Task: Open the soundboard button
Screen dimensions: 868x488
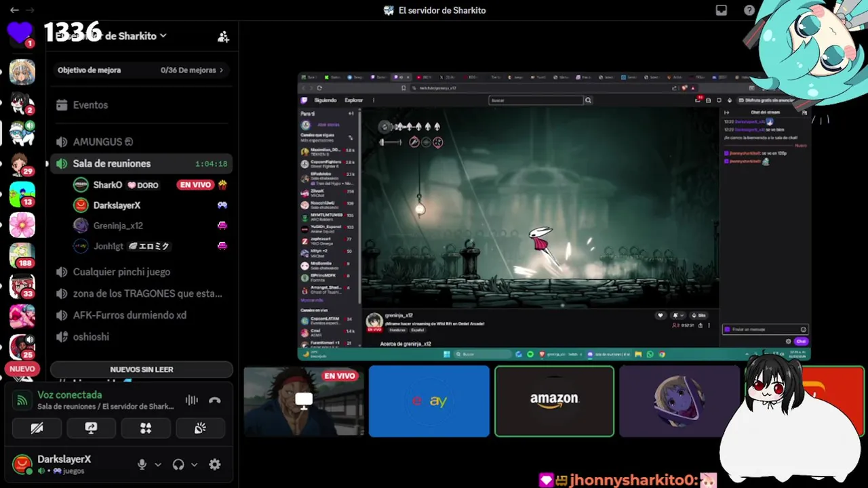Action: 200,428
